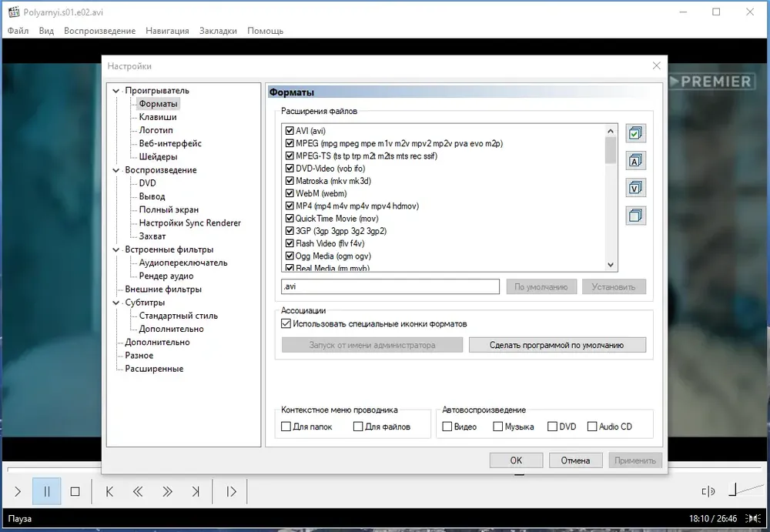This screenshot has width=770, height=532.
Task: Click the Отмена button
Action: point(575,460)
